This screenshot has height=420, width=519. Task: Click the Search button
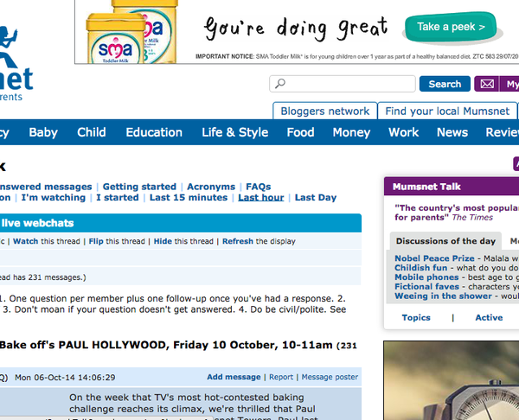(x=445, y=84)
